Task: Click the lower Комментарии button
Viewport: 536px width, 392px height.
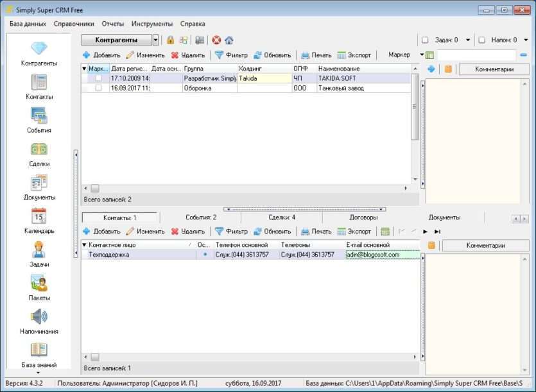Action: pos(485,245)
